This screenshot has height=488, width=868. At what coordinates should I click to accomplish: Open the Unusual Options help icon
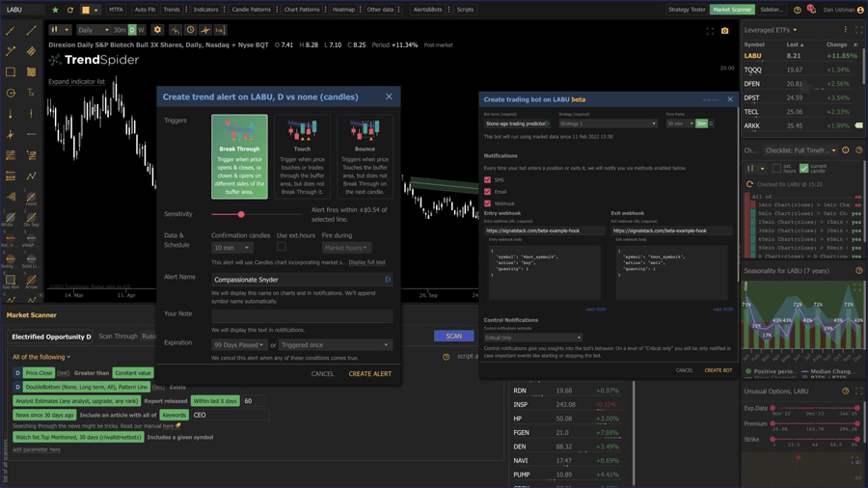click(x=845, y=391)
